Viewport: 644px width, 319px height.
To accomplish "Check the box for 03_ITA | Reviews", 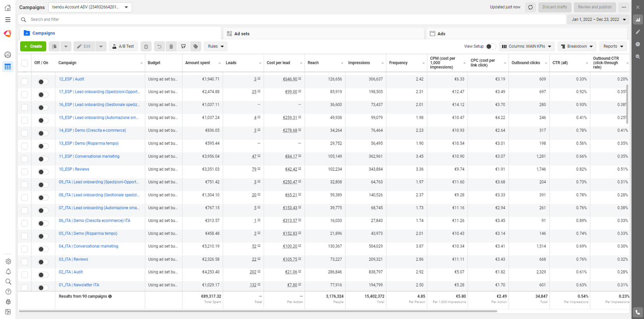I will tap(24, 262).
